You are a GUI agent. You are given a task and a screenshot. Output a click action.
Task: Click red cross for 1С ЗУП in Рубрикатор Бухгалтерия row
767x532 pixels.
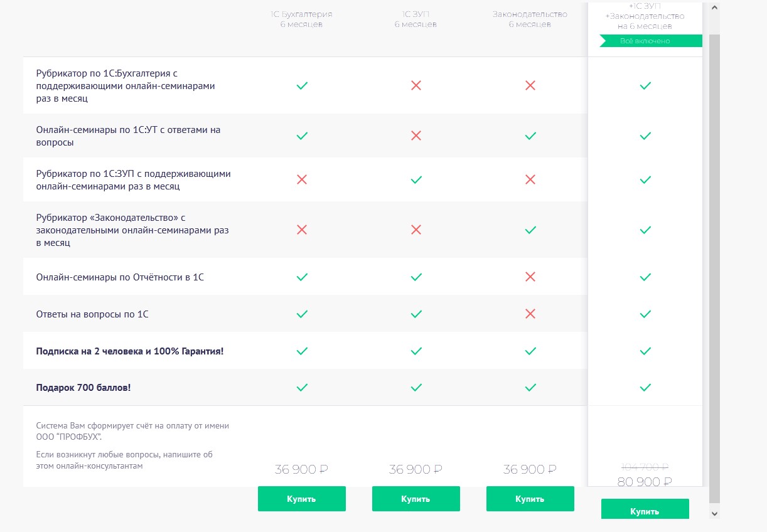(416, 85)
